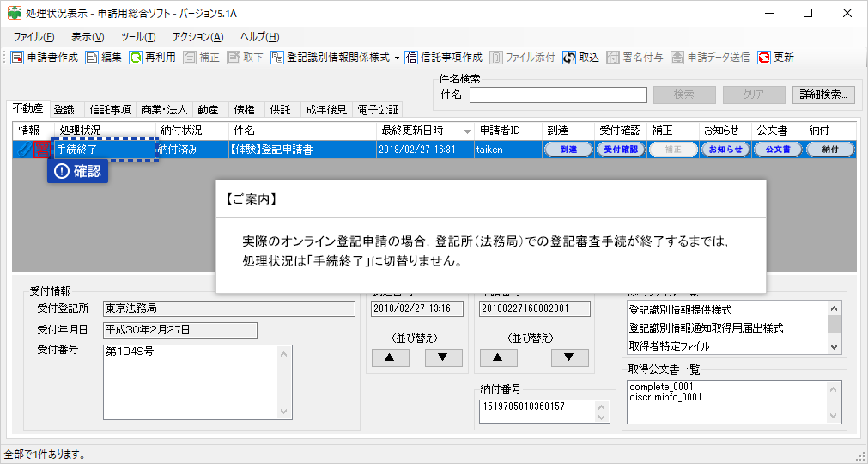Select discriminfo_0001 in 取得公文書一覧
The width and height of the screenshot is (868, 464).
pos(666,397)
